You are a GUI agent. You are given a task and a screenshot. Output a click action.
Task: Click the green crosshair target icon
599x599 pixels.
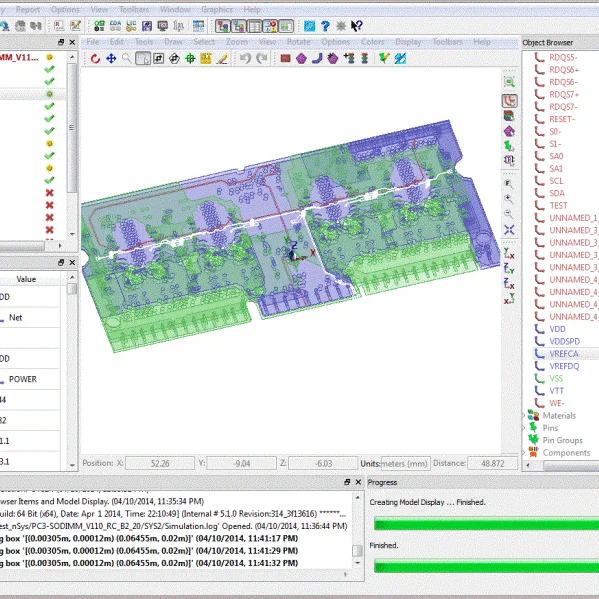click(x=190, y=58)
